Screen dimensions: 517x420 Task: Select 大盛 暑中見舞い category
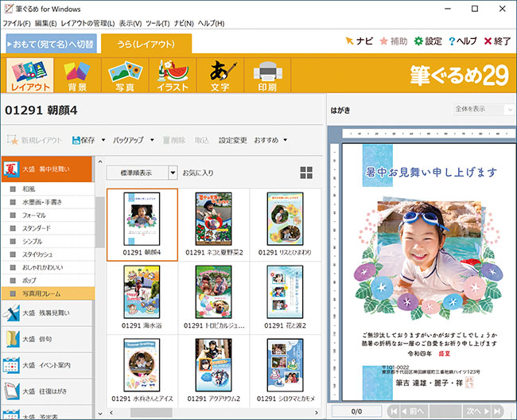click(47, 169)
